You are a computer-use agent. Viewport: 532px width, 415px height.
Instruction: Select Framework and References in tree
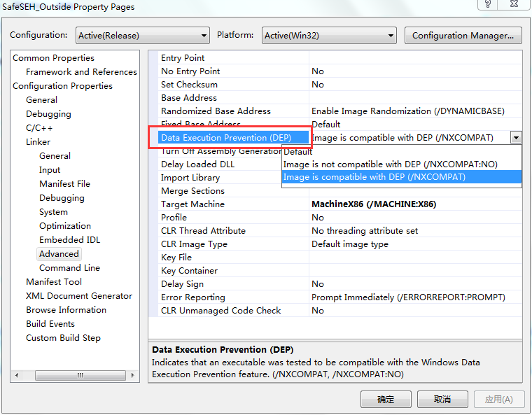81,72
